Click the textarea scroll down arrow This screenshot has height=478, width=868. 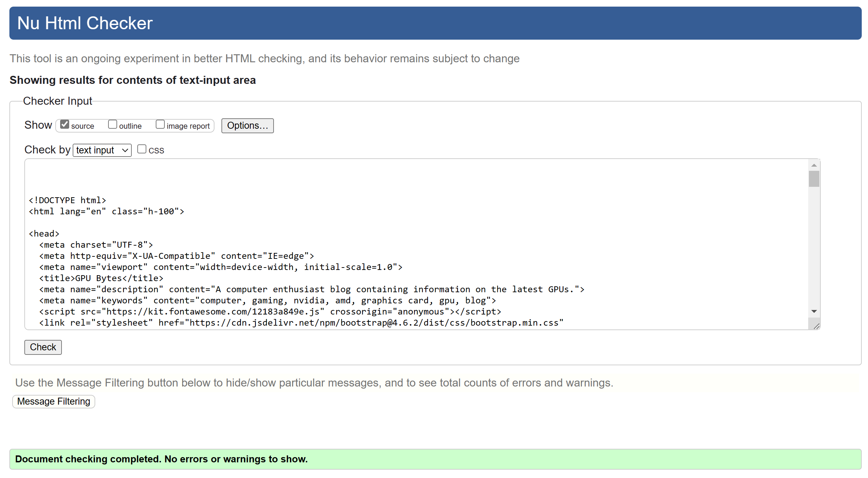coord(813,311)
